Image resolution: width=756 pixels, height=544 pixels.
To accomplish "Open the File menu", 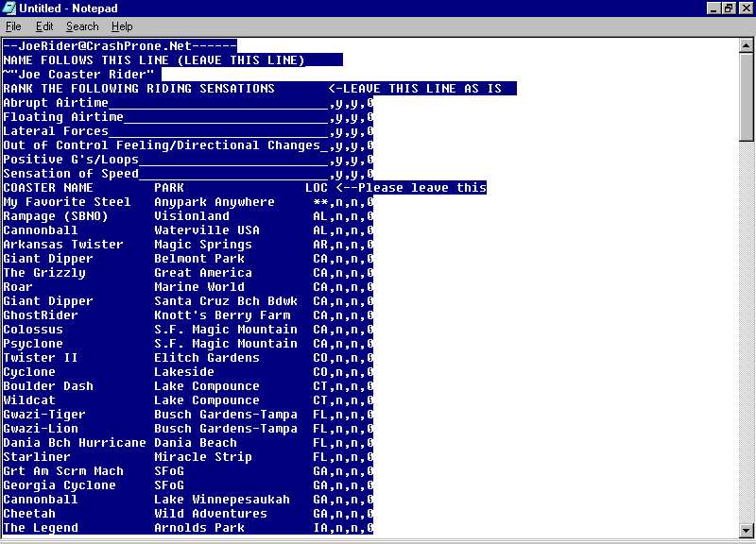I will tap(13, 26).
